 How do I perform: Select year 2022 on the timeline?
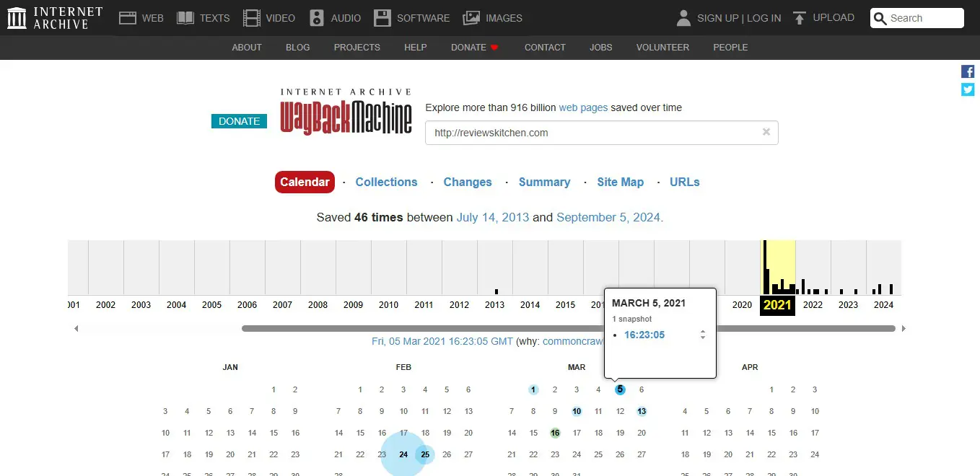813,304
